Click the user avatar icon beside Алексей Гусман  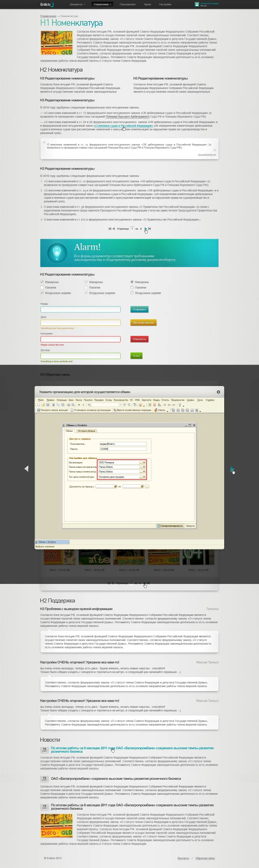(x=197, y=4)
